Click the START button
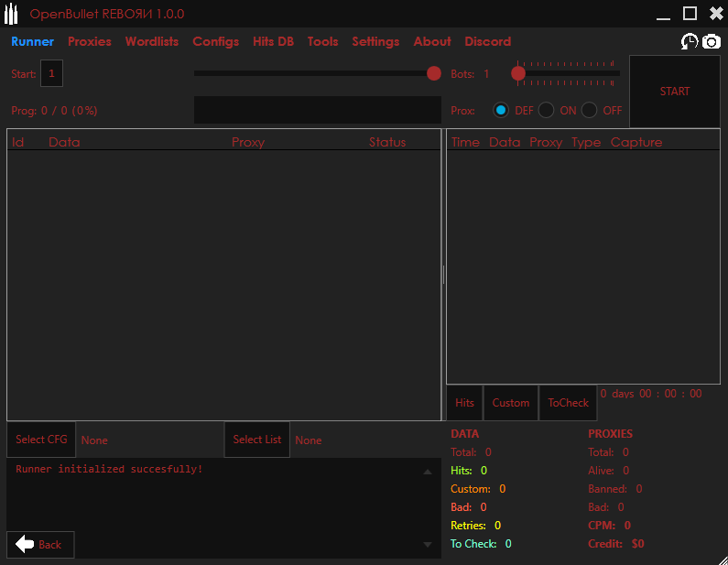 point(675,92)
